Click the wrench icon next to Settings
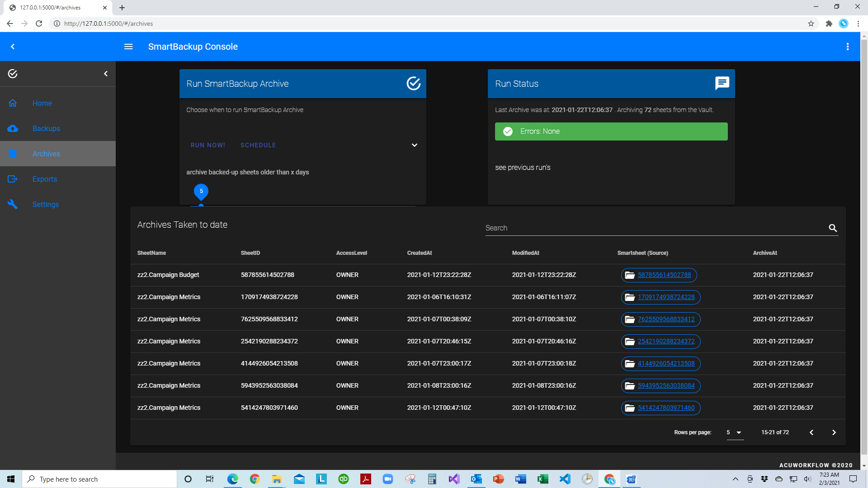868x488 pixels. [x=13, y=204]
